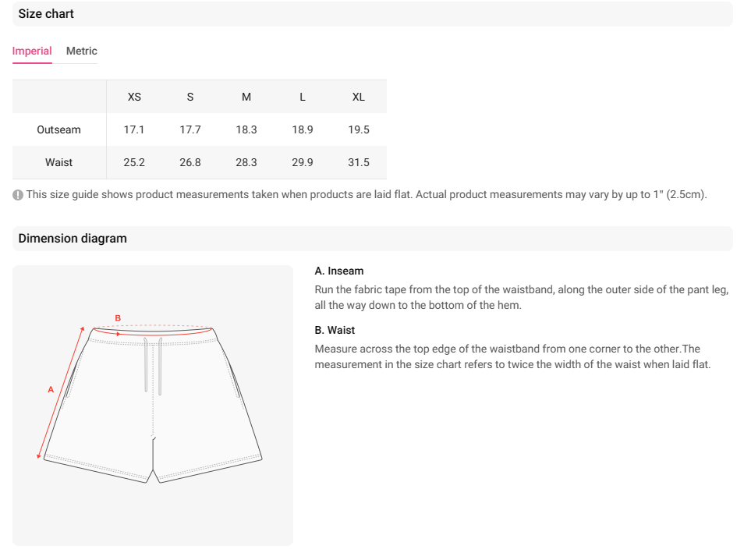Click the Size chart section heading

coord(46,14)
